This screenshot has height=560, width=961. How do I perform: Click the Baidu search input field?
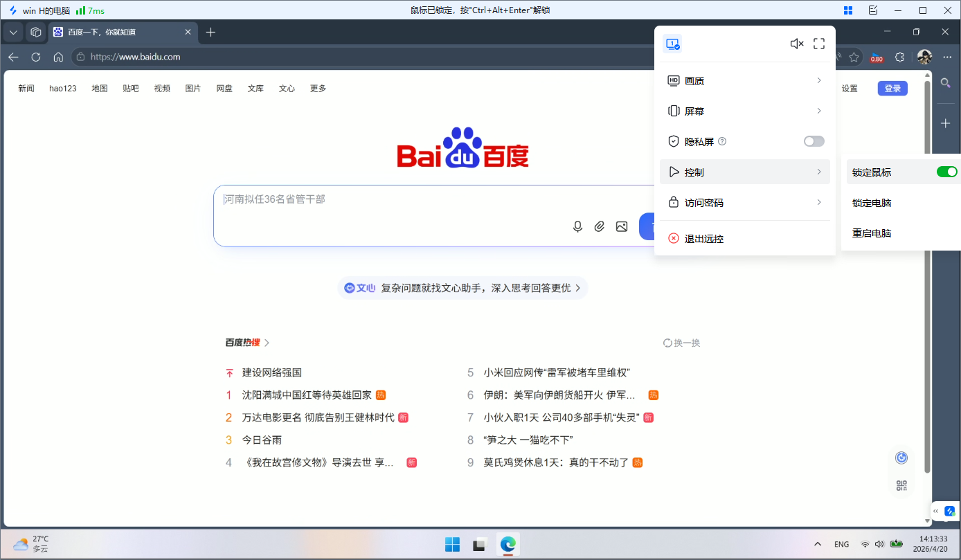(388, 200)
